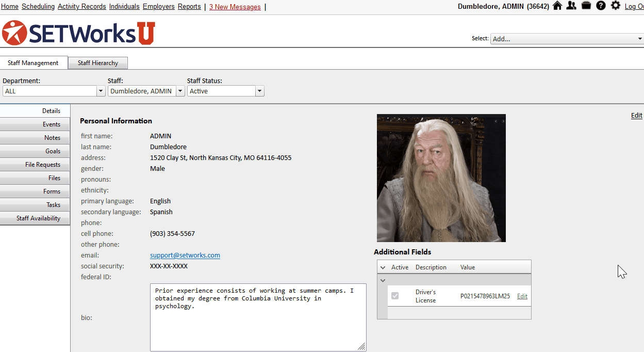The image size is (644, 352).
Task: Open the Home menu
Action: coord(10,7)
